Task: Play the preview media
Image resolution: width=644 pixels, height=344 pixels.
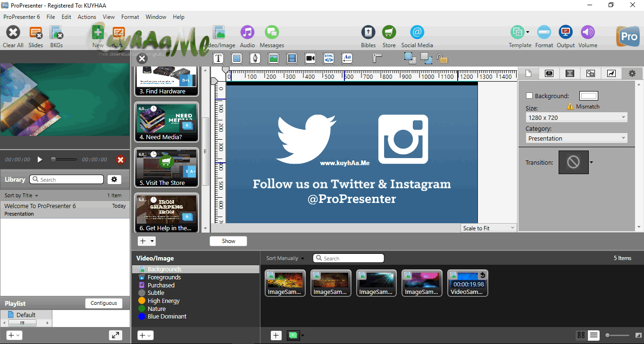Action: tap(40, 159)
